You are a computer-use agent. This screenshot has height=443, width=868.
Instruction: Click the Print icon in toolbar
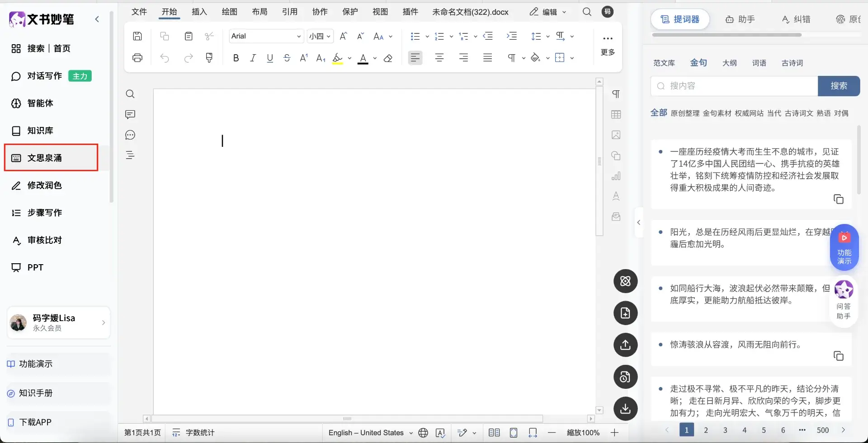point(137,58)
